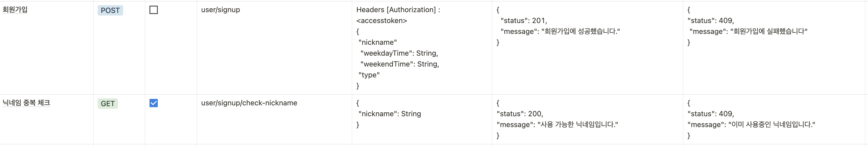Click the "type" field in signup request
This screenshot has width=868, height=146.
point(369,75)
